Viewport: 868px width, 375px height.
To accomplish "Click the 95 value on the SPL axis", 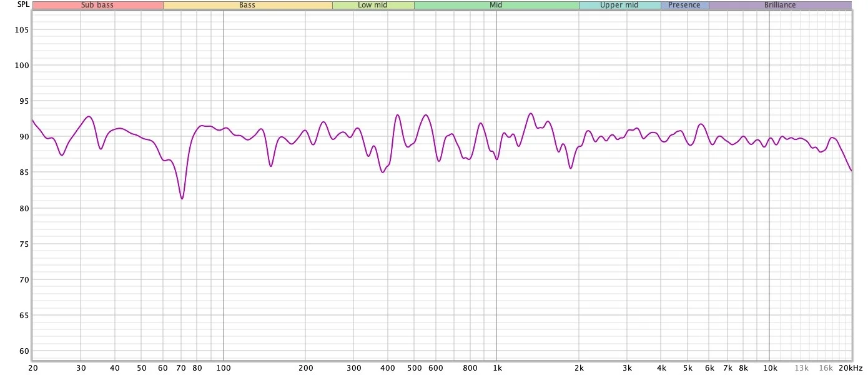I will [x=25, y=101].
